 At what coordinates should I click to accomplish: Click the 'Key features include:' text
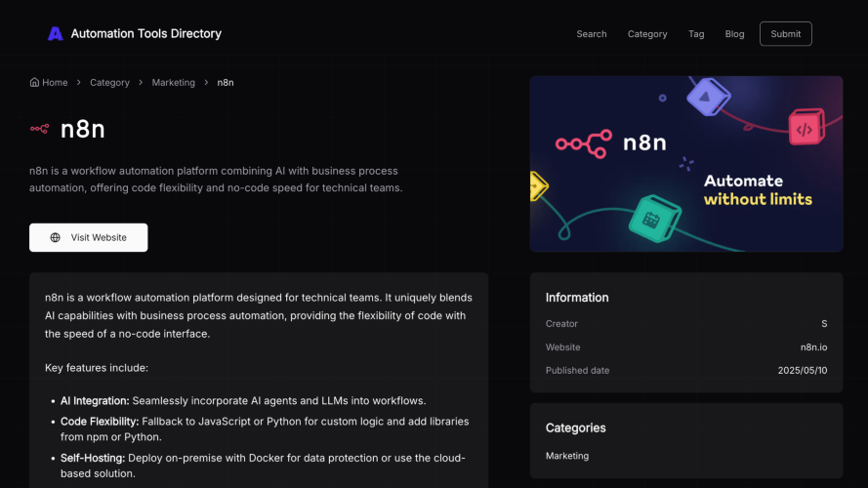[x=97, y=367]
